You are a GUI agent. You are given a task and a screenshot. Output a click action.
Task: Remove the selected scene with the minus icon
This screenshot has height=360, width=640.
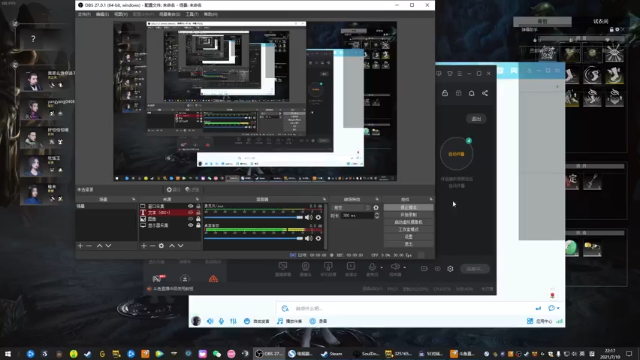tap(89, 246)
